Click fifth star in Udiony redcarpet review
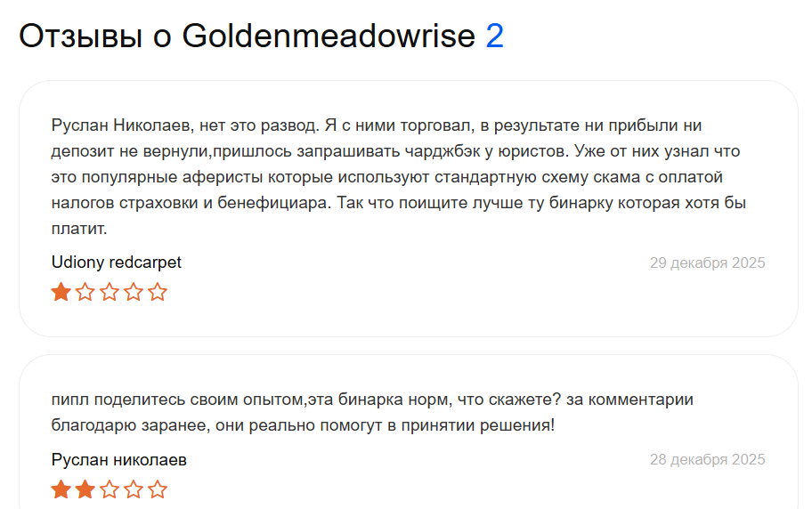Screen dimensions: 812x509 (x=158, y=292)
